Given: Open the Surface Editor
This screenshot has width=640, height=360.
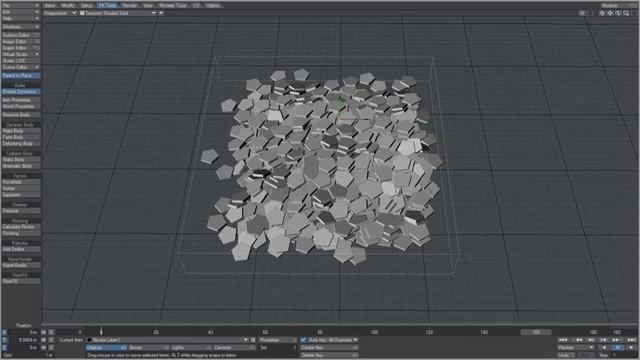Looking at the screenshot, I should (20, 35).
